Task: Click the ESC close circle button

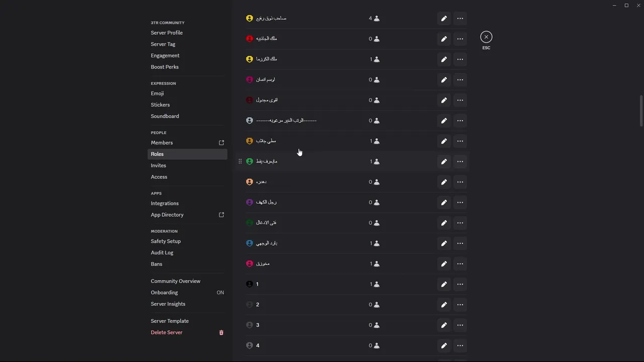Action: (x=486, y=37)
